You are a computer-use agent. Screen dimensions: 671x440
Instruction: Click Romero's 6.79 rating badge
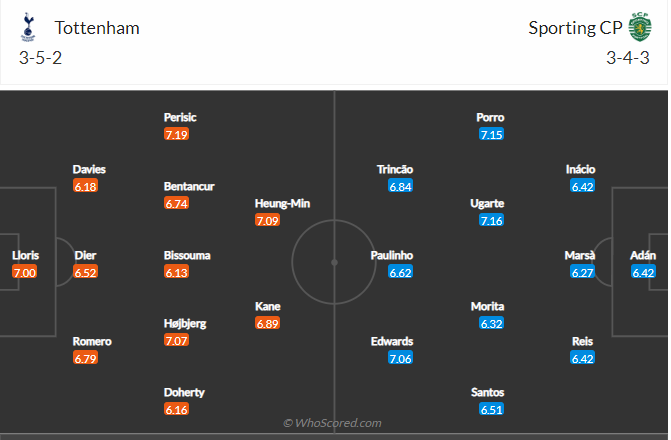tap(86, 358)
